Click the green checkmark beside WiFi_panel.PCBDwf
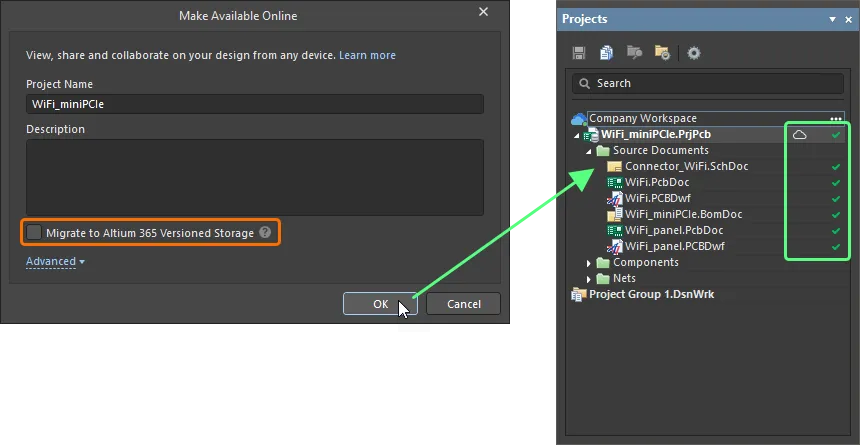The height and width of the screenshot is (445, 860). pyautogui.click(x=836, y=247)
